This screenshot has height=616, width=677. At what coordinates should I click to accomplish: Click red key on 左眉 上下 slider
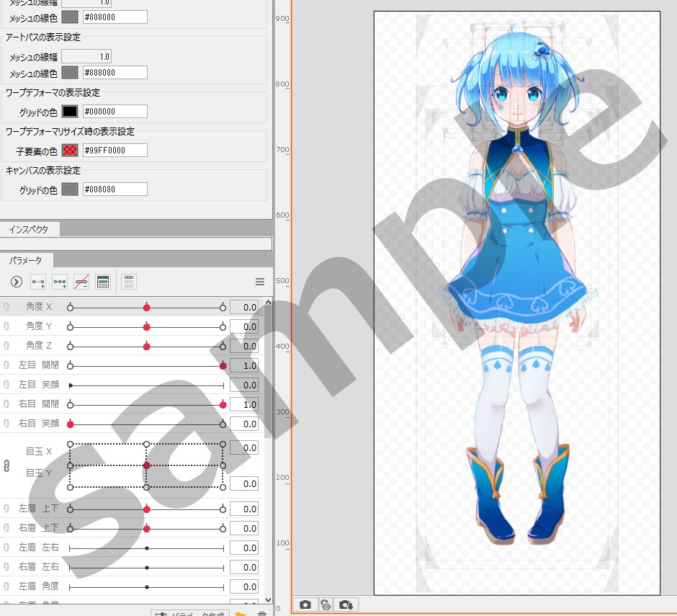(147, 509)
